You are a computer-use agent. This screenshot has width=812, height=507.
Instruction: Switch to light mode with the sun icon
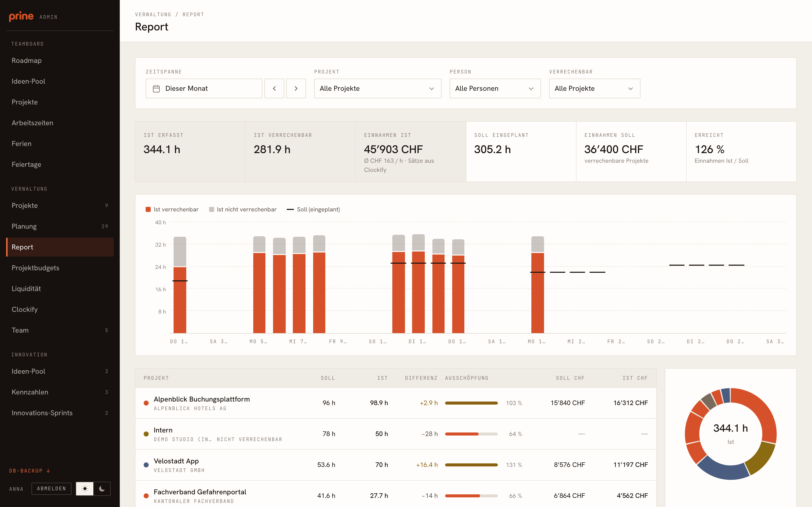pos(85,488)
